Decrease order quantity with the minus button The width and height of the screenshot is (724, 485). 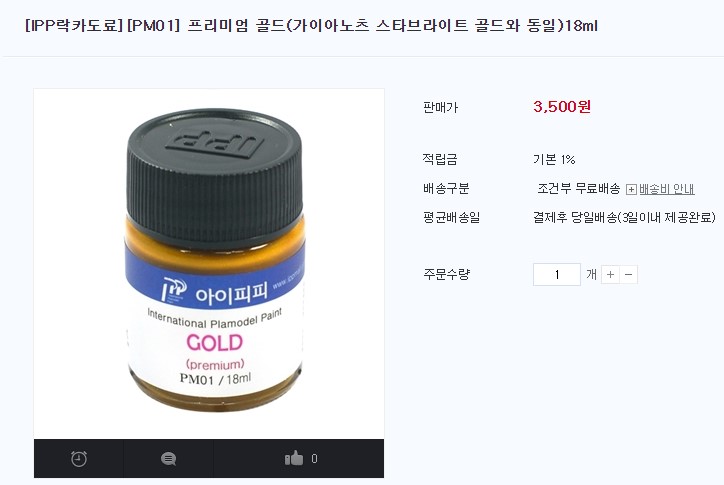point(628,275)
